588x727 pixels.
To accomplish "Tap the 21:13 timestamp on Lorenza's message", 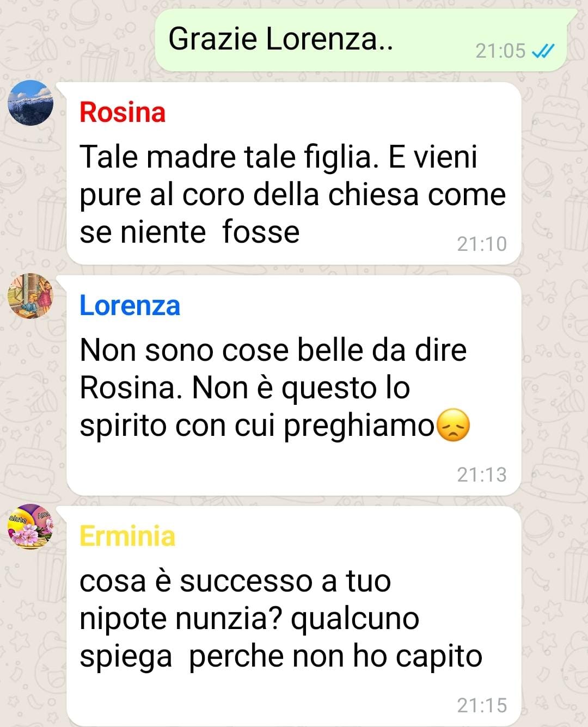I will [x=482, y=475].
